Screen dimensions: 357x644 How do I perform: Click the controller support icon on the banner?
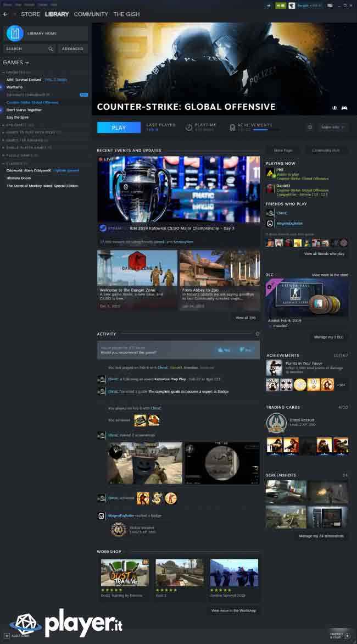coord(344,108)
